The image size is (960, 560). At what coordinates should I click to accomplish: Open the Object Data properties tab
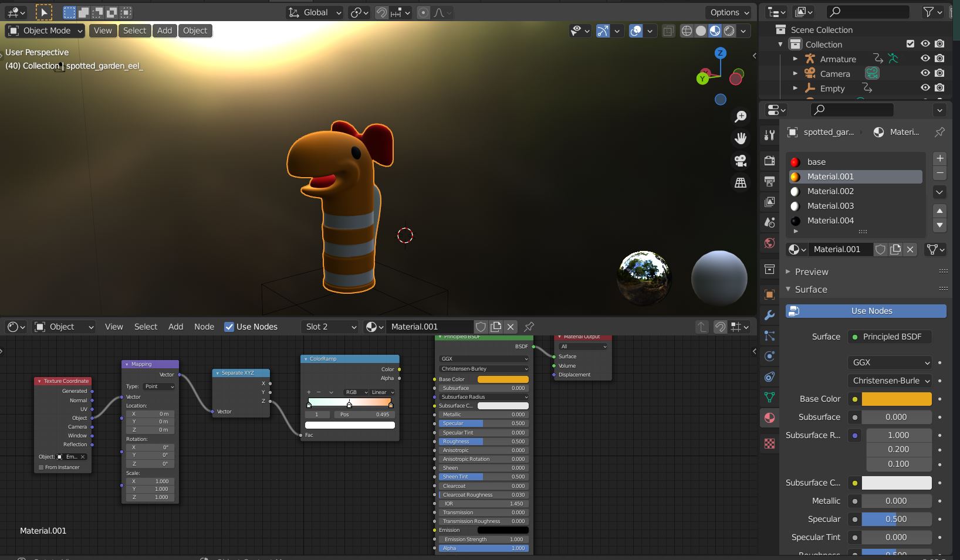click(770, 397)
